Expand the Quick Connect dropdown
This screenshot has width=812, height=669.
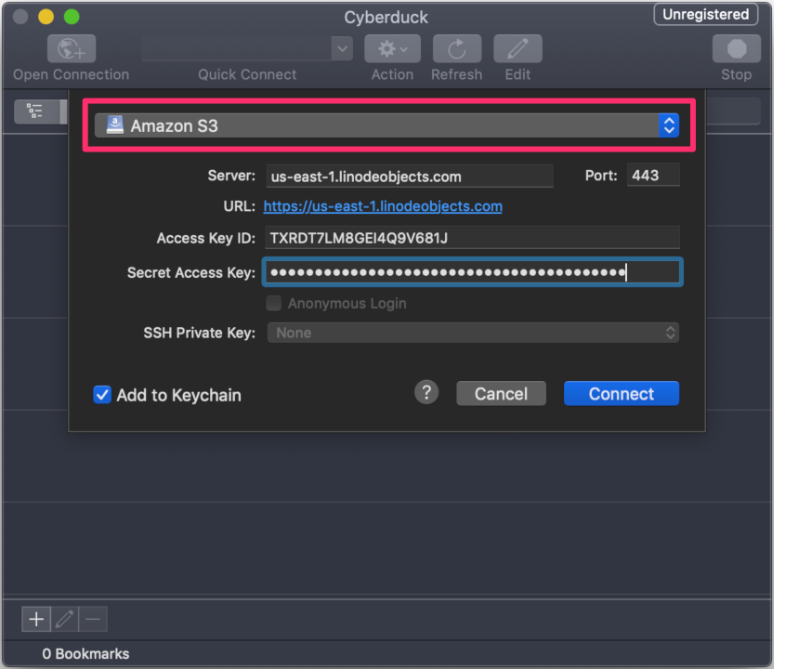tap(341, 48)
